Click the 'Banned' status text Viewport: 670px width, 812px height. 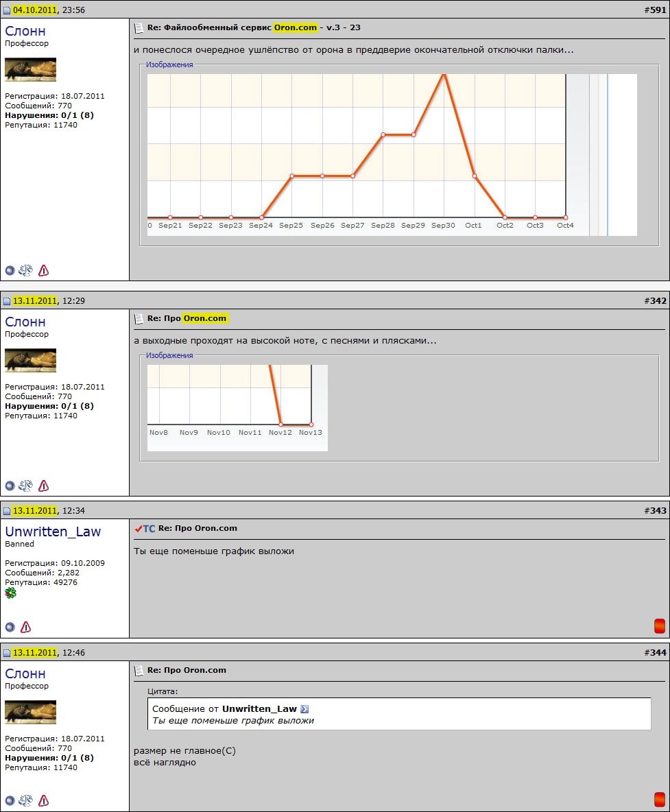coord(20,544)
